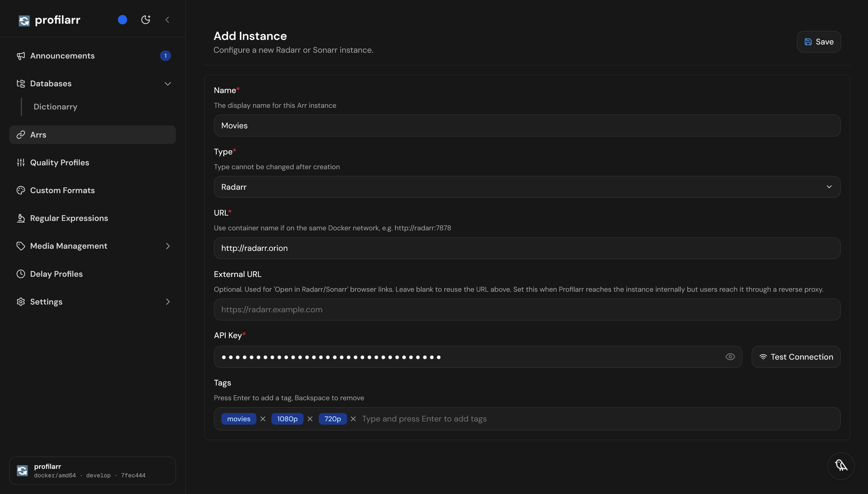Open Announcements in the sidebar
This screenshot has width=868, height=494.
(93, 56)
